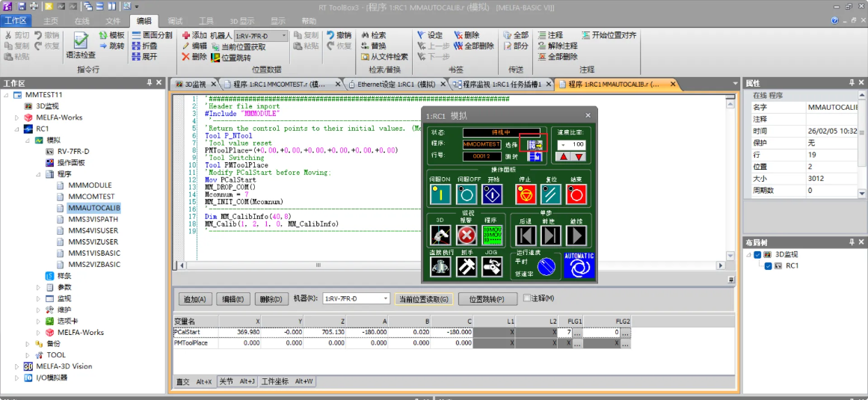This screenshot has height=400, width=868.
Task: Open the 在线 (Online) ribbon tab
Action: pyautogui.click(x=81, y=21)
